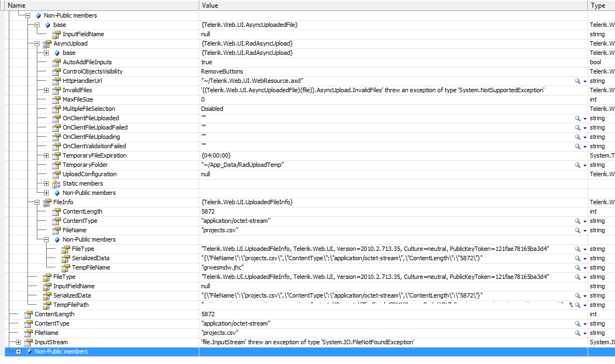Click the MaxFileSize property icon
The width and height of the screenshot is (615, 364).
pos(57,99)
